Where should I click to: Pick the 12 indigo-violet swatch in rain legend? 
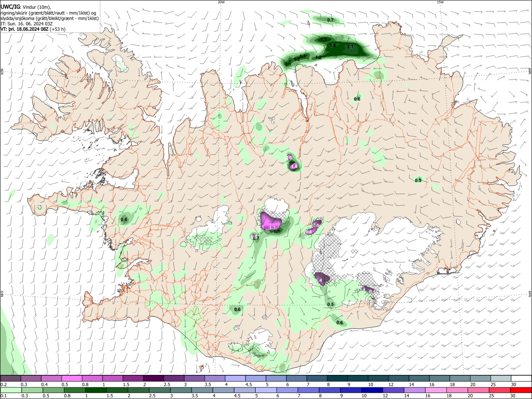click(393, 390)
